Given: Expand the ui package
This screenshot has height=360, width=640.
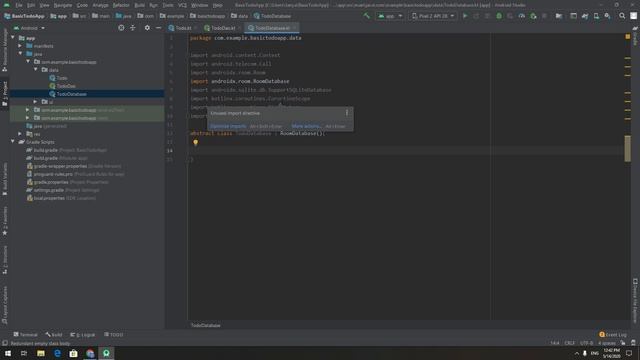Looking at the screenshot, I should pyautogui.click(x=36, y=102).
